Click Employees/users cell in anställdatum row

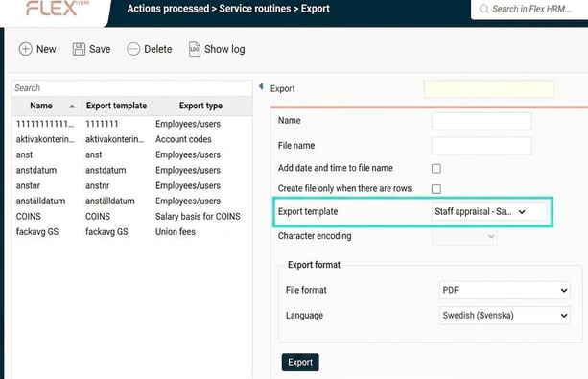point(188,201)
